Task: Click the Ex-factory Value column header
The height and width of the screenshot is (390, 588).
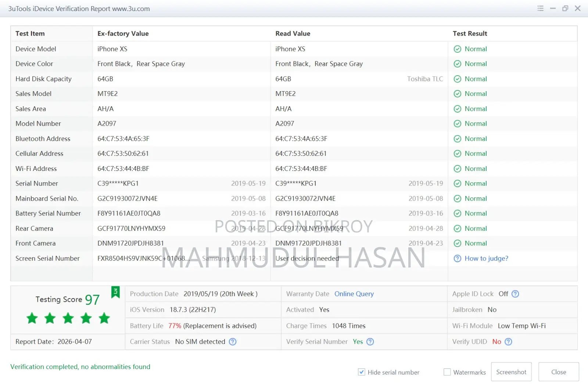Action: click(x=123, y=33)
